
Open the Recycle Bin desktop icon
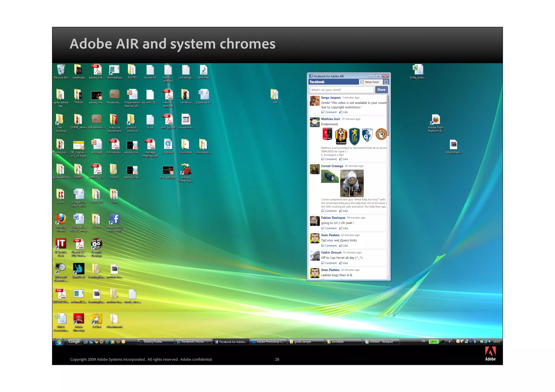tap(61, 72)
